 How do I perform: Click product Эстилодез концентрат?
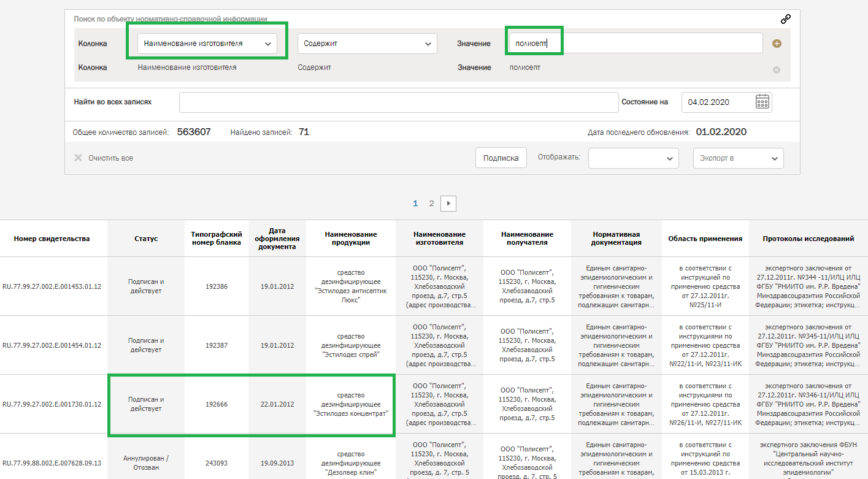point(351,404)
